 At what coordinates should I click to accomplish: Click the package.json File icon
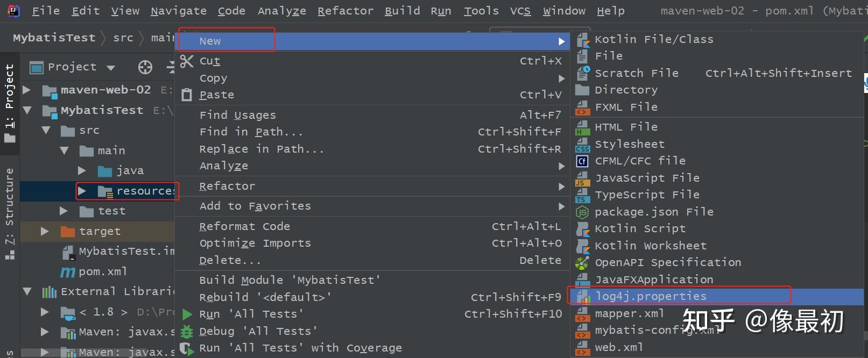582,212
